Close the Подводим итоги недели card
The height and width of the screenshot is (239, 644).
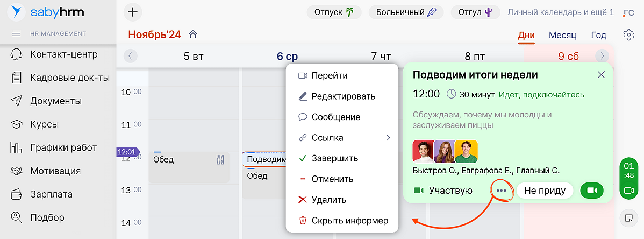click(x=601, y=75)
